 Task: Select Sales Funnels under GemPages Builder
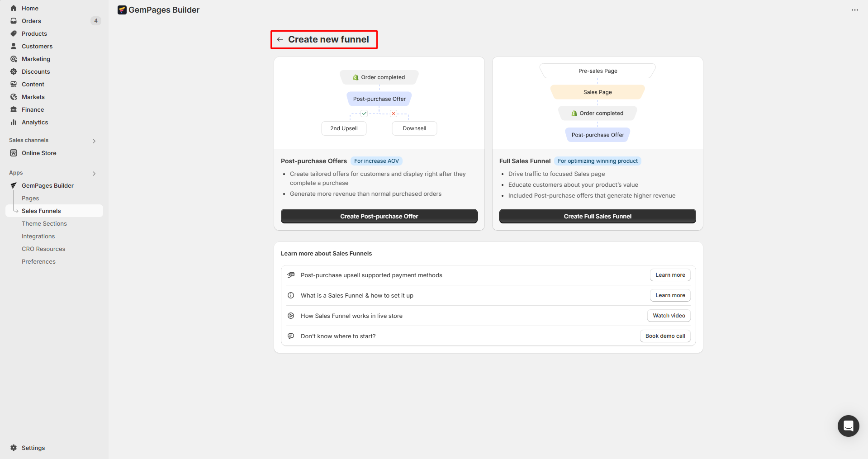pyautogui.click(x=54, y=211)
